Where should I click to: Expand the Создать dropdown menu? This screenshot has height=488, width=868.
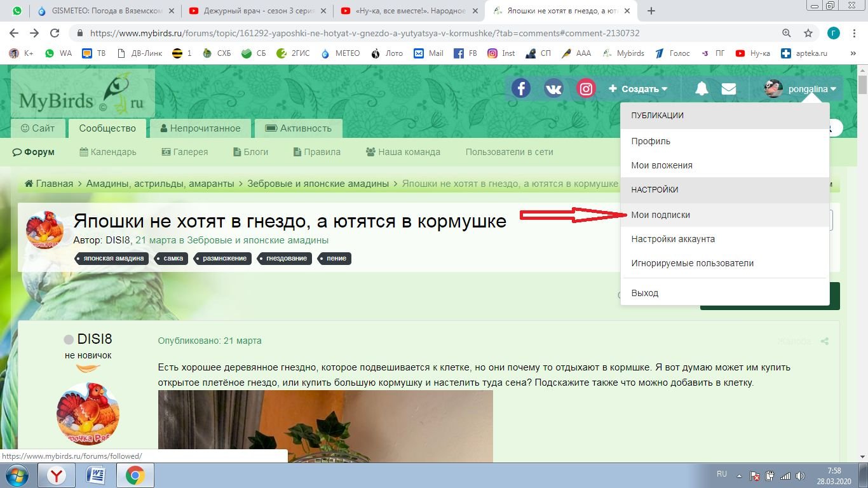[x=638, y=89]
